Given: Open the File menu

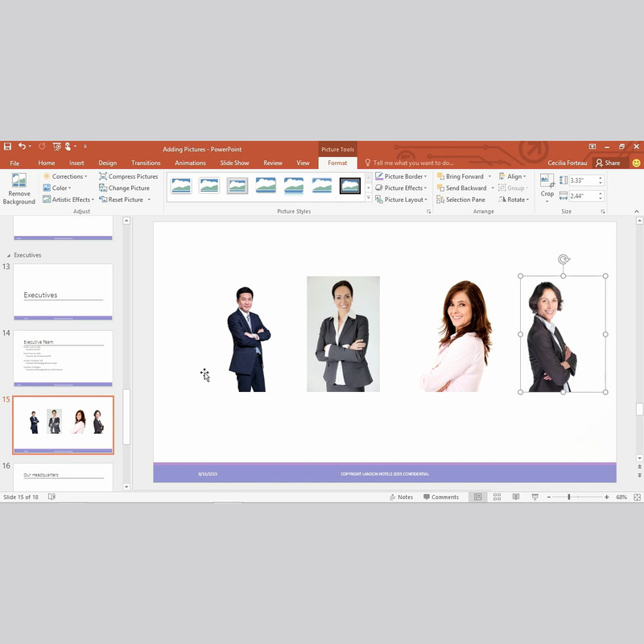Looking at the screenshot, I should [14, 163].
